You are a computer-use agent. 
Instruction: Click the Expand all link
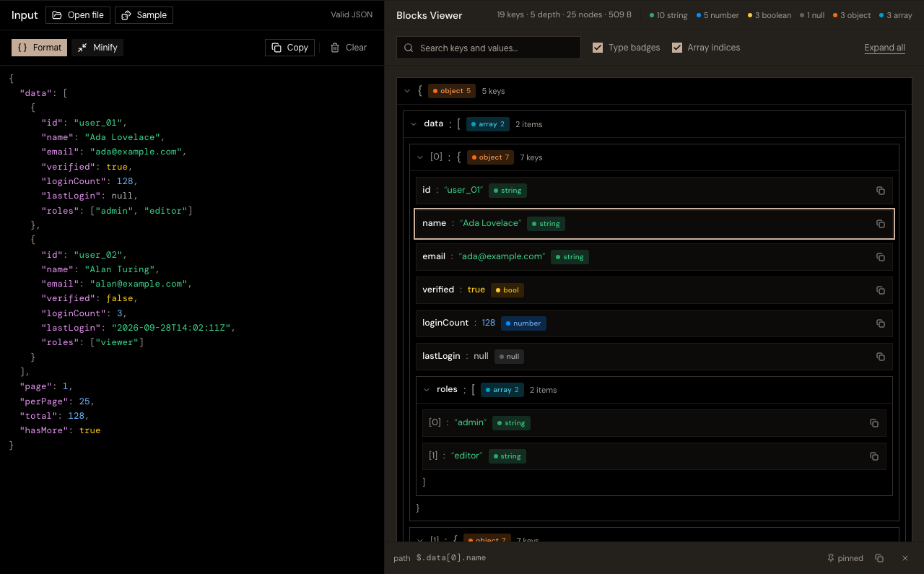click(884, 48)
